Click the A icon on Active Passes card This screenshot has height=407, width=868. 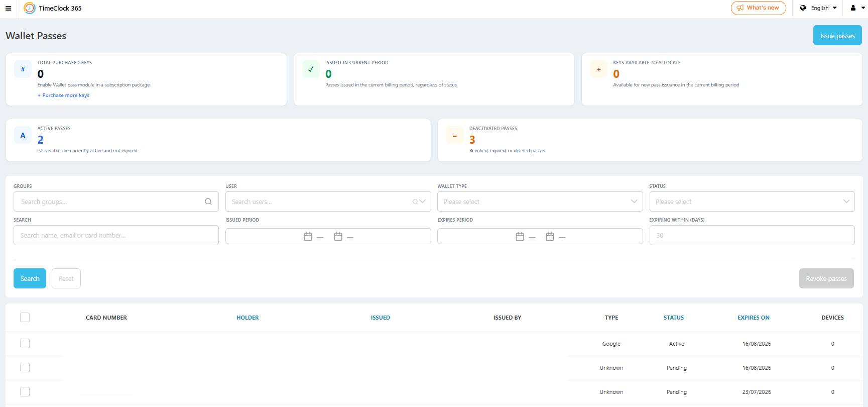(23, 135)
